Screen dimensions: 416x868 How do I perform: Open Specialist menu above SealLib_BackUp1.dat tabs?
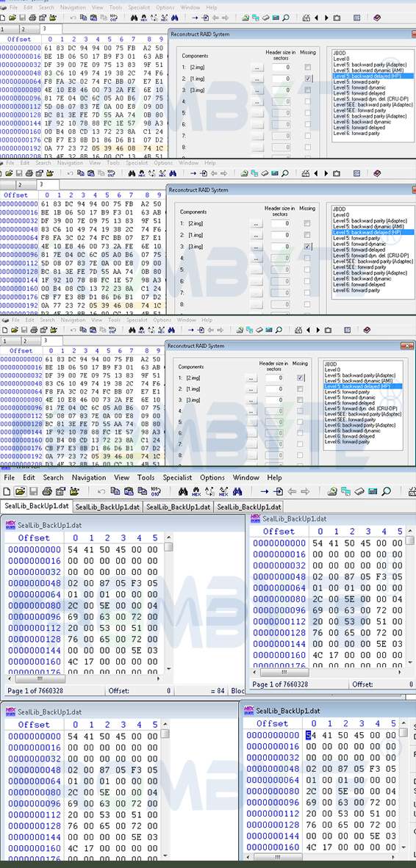point(177,477)
